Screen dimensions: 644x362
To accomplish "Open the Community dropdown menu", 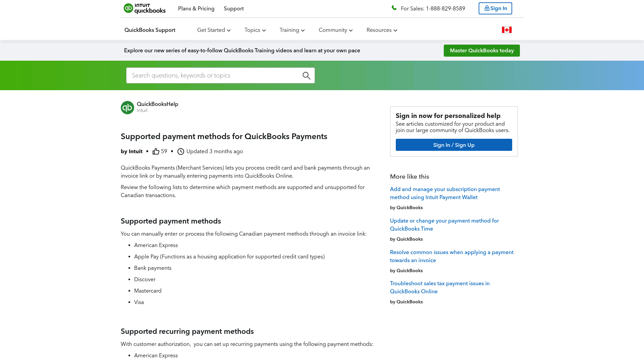I will tap(336, 30).
